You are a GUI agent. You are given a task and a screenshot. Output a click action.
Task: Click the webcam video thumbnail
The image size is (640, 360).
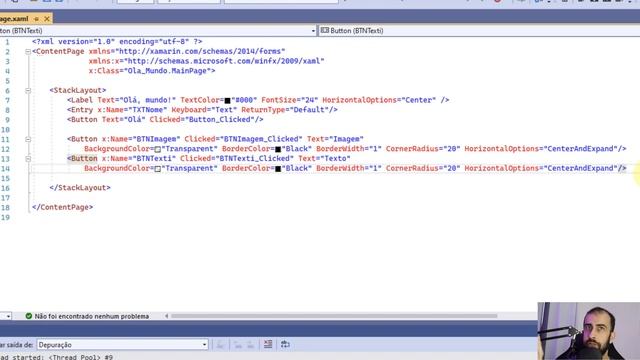[x=589, y=331]
